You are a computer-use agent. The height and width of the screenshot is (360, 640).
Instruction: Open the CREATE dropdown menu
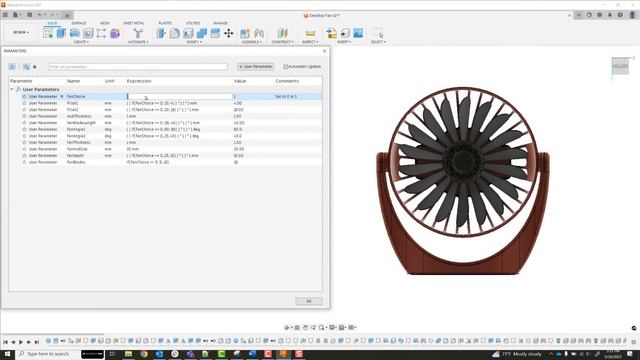point(81,42)
